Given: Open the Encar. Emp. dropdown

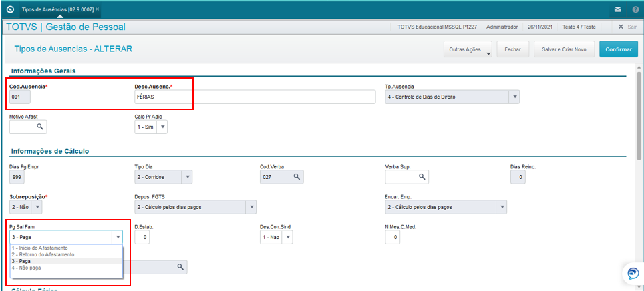Looking at the screenshot, I should tap(502, 207).
